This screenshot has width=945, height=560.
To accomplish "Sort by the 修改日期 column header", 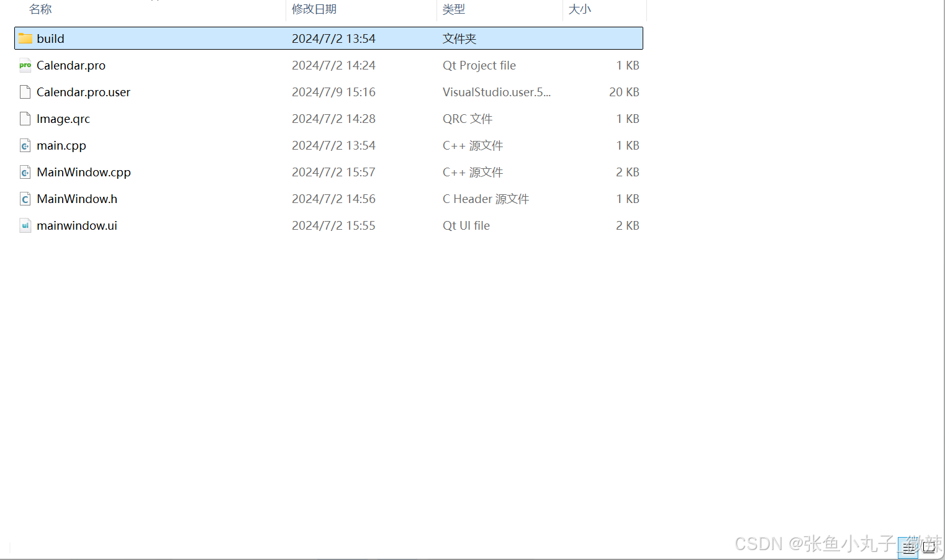I will 314,9.
